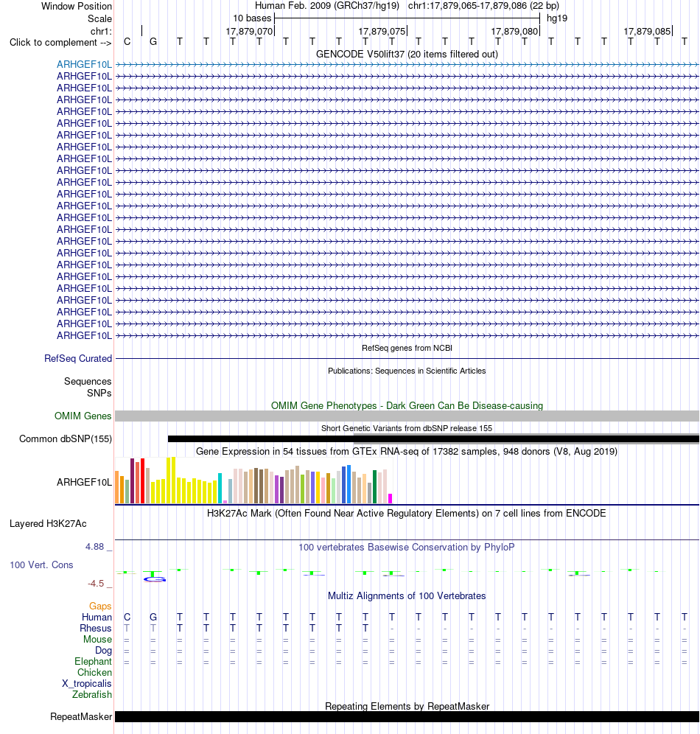Image resolution: width=700 pixels, height=734 pixels.
Task: Click base G in the top sequence row
Action: (153, 42)
